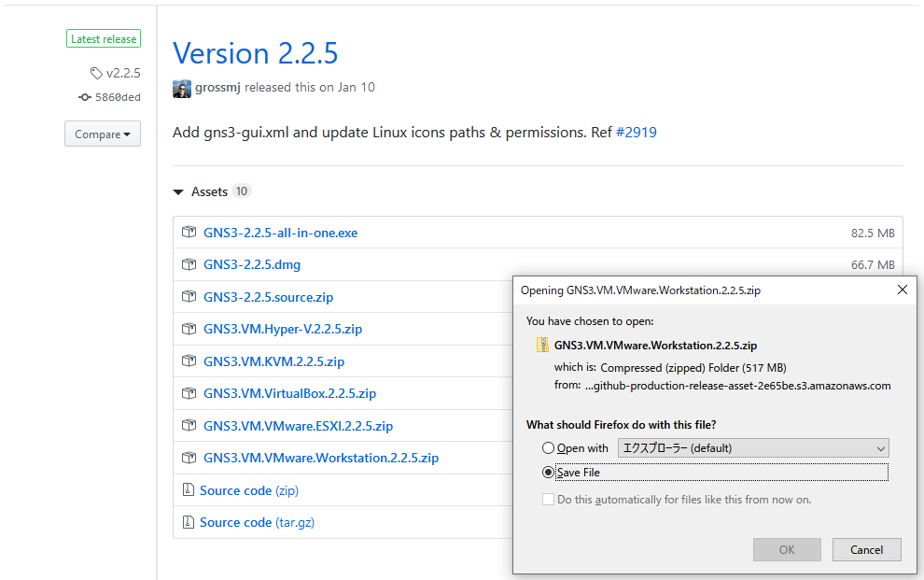Download GNS3.VM.Hyper-V.2.2.5.zip

point(283,329)
